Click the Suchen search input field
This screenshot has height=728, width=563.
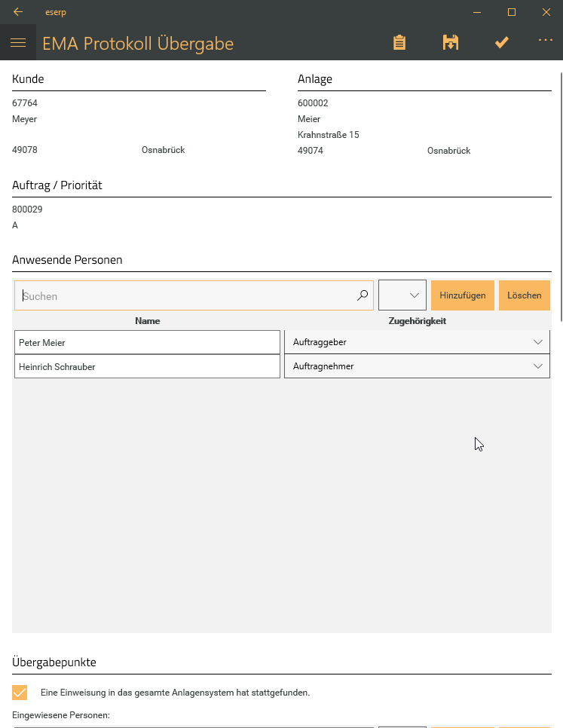[x=185, y=295]
